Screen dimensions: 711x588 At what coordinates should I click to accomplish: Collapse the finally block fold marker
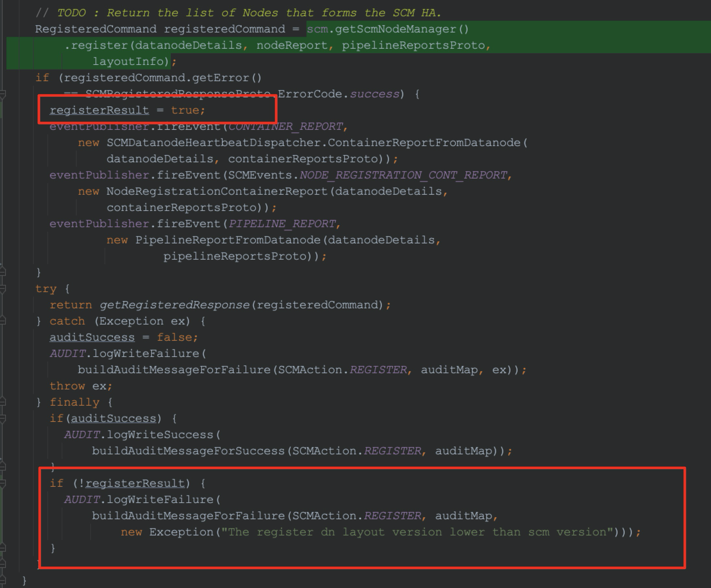point(2,402)
